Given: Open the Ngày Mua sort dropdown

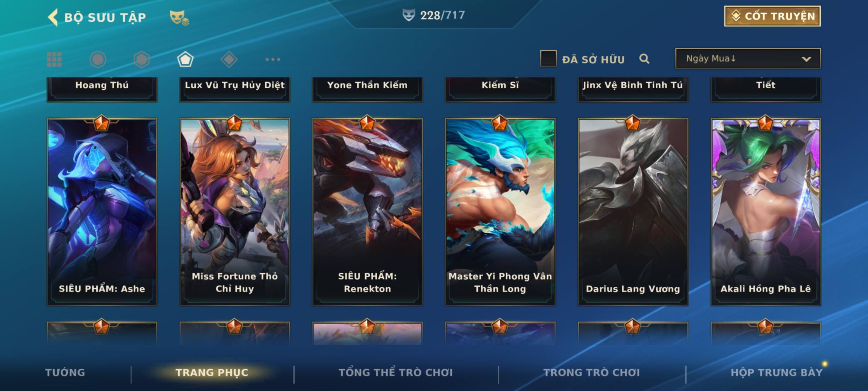Looking at the screenshot, I should tap(748, 58).
